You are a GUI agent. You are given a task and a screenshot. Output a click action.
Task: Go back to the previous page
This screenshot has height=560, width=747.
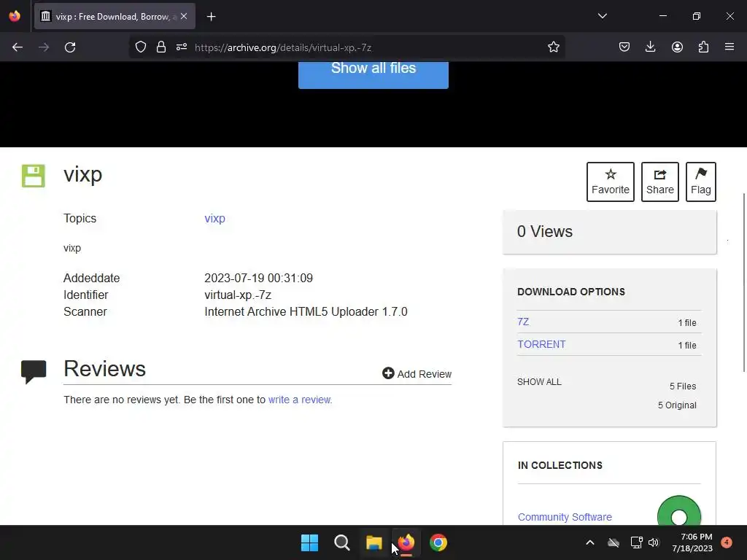pos(18,47)
